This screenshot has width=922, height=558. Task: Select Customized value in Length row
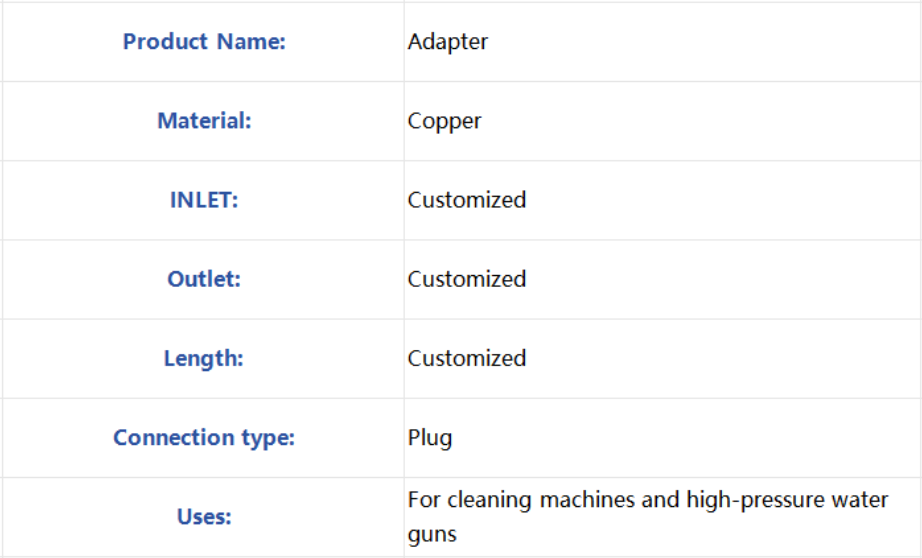(467, 359)
